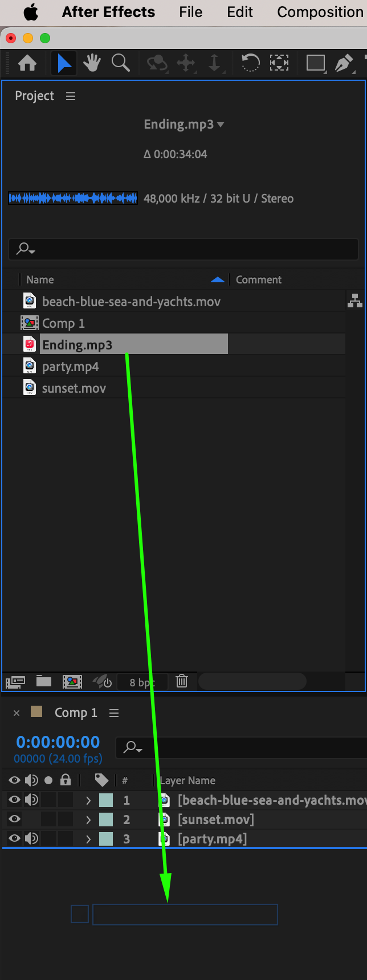This screenshot has width=367, height=980.
Task: Activate the Pen tool
Action: click(344, 63)
